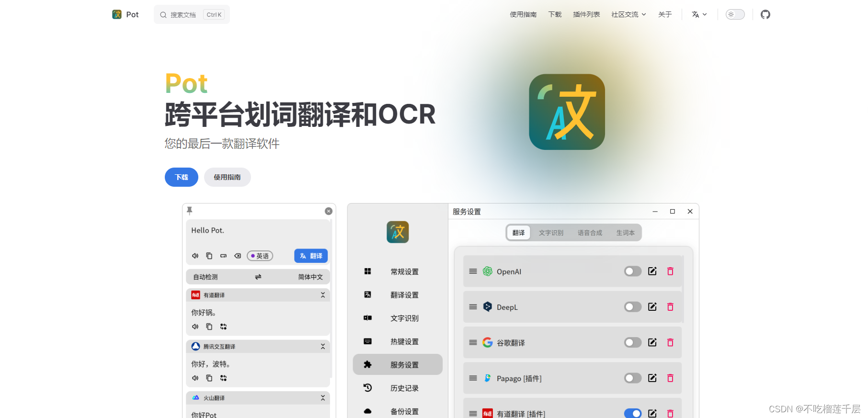Switch to the 文字识别 service tab
This screenshot has height=418, width=868.
[x=551, y=233]
